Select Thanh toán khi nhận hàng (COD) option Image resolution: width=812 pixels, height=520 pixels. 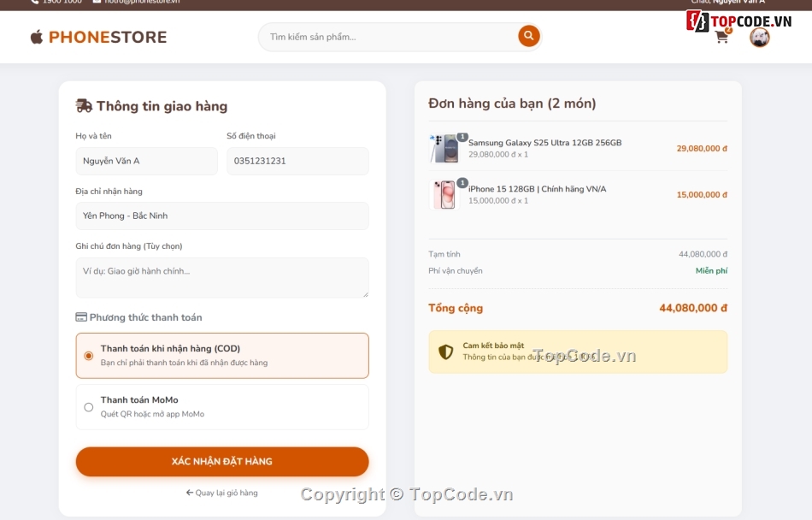point(88,354)
